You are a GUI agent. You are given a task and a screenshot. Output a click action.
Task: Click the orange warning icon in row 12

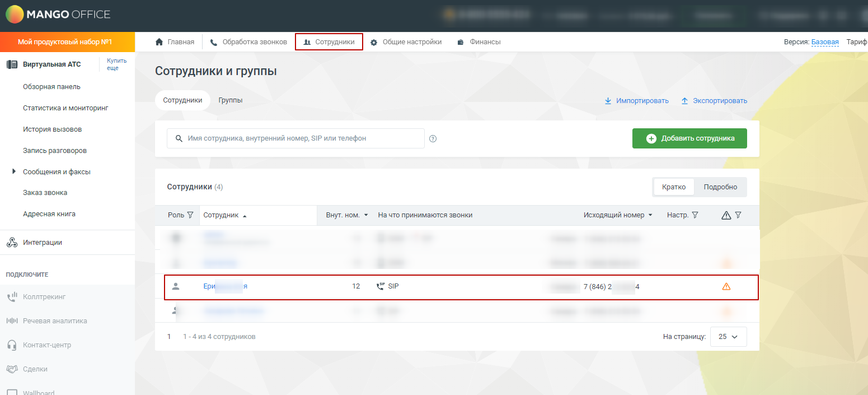(x=726, y=286)
